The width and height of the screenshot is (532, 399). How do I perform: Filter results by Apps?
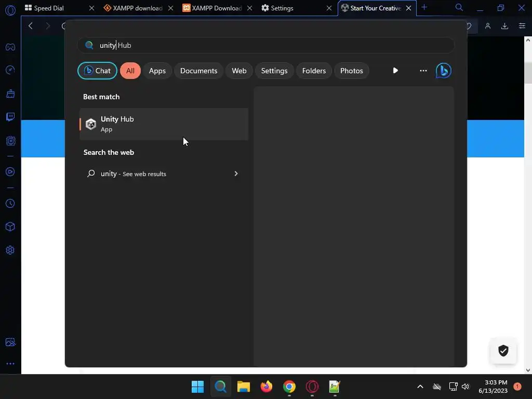(157, 71)
